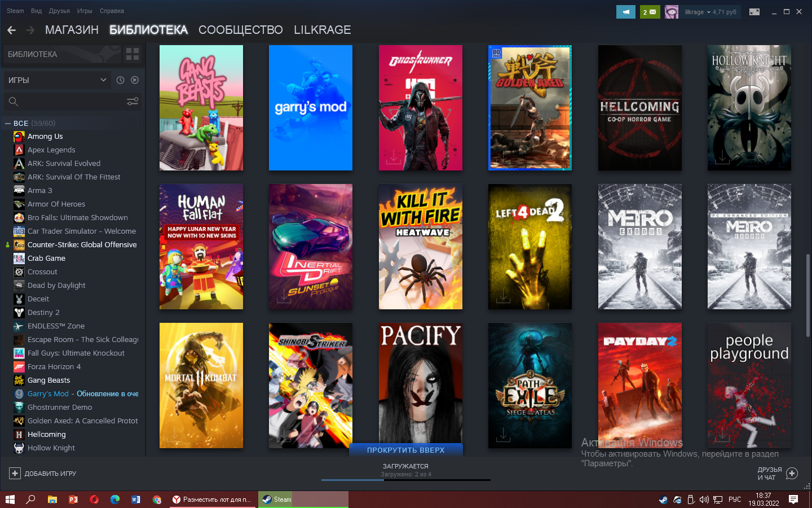Collapse the ВСЕ games category
This screenshot has width=812, height=508.
[x=8, y=123]
